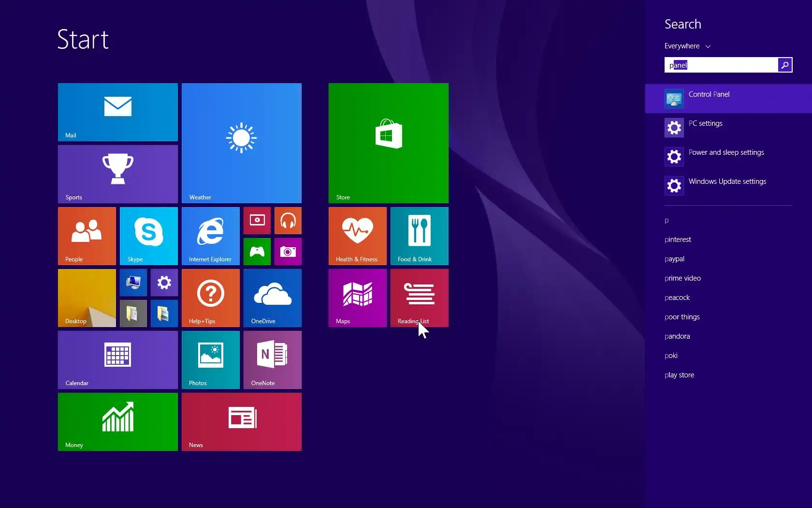Select the paypal search suggestion

click(674, 259)
